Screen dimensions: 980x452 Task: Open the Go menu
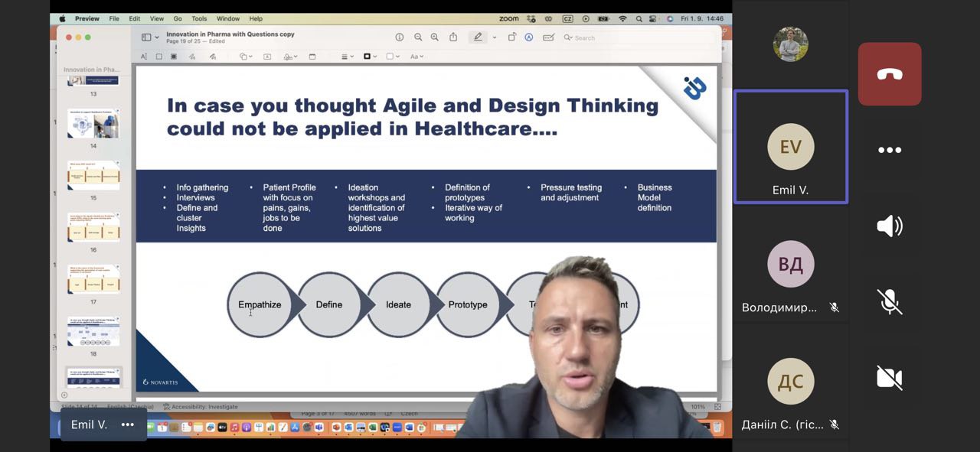pos(178,18)
